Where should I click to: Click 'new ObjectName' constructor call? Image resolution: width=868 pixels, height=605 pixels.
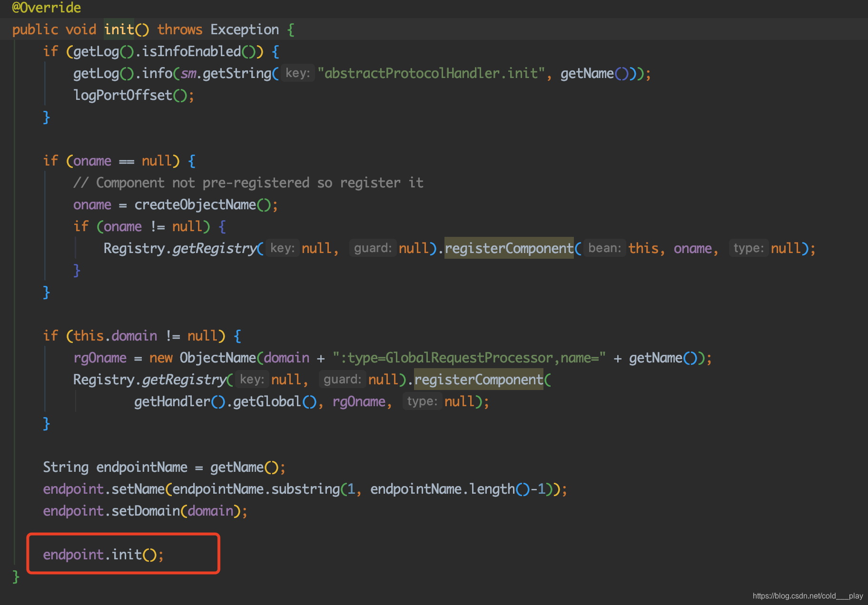203,358
